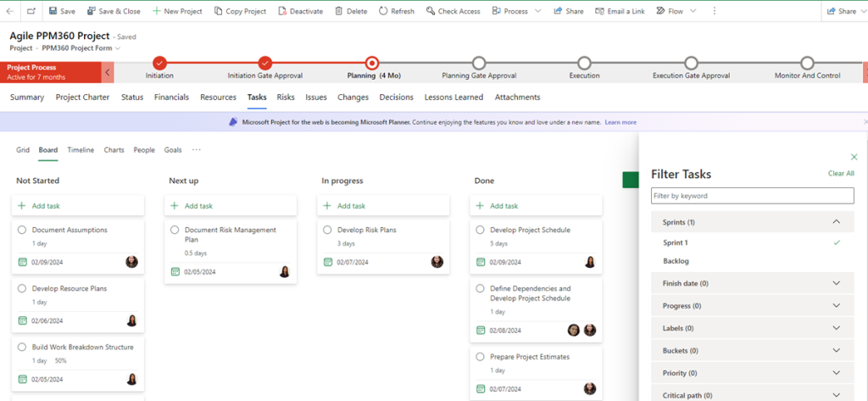Screen dimensions: 868x401
Task: Refresh the project form
Action: pyautogui.click(x=397, y=11)
